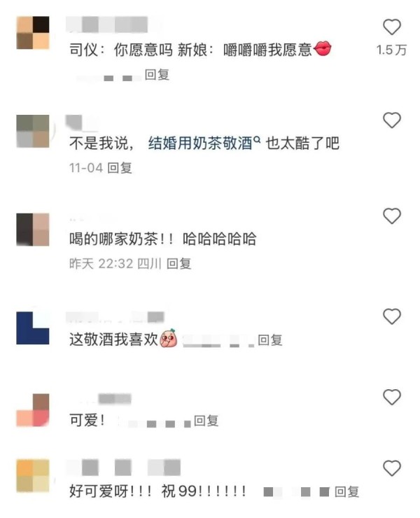Like the 司仪 你愿意吗 comment
This screenshot has width=420, height=518.
[391, 27]
